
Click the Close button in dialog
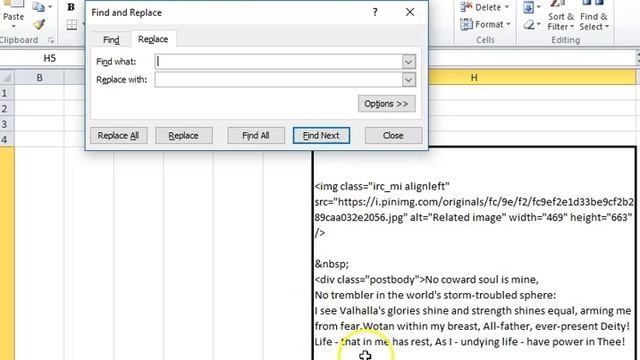point(393,136)
